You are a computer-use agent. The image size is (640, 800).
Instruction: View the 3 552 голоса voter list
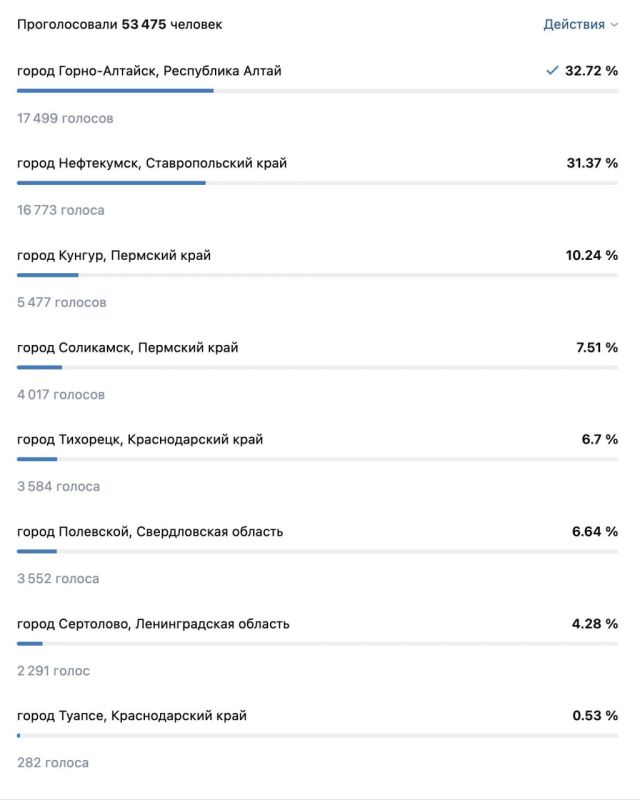tap(59, 578)
